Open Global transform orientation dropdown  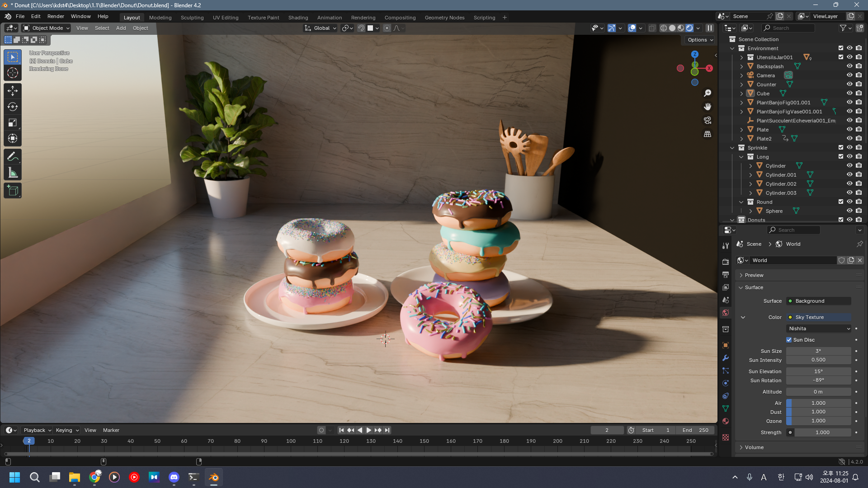click(321, 28)
